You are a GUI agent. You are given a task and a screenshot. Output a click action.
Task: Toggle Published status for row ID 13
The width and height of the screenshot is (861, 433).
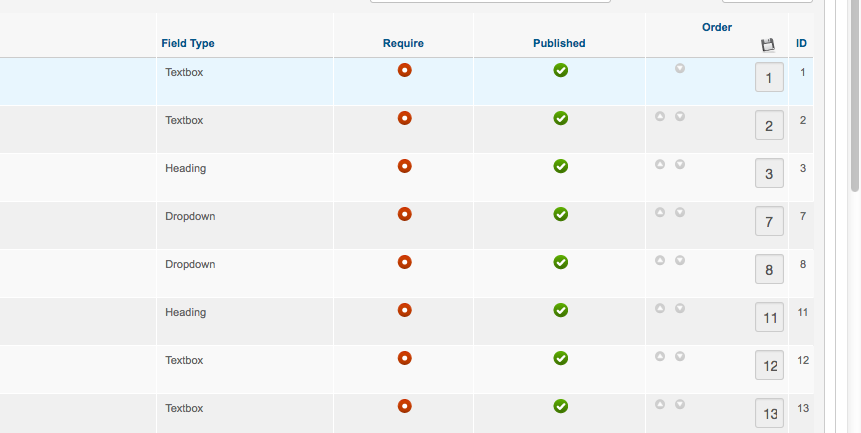point(561,406)
